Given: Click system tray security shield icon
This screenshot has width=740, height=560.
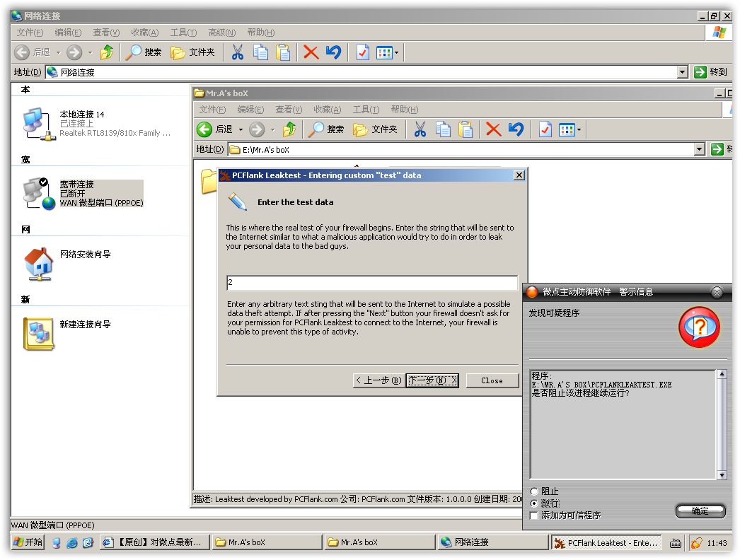Looking at the screenshot, I should 696,543.
